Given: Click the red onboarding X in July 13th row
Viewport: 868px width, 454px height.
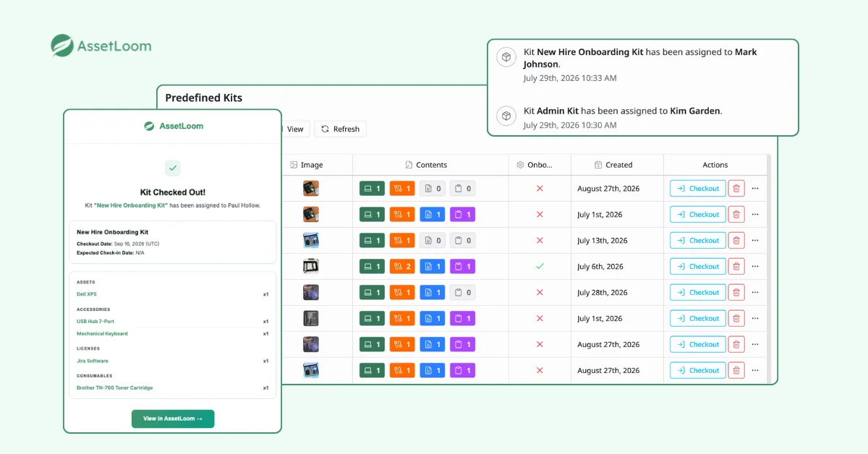Looking at the screenshot, I should 539,240.
